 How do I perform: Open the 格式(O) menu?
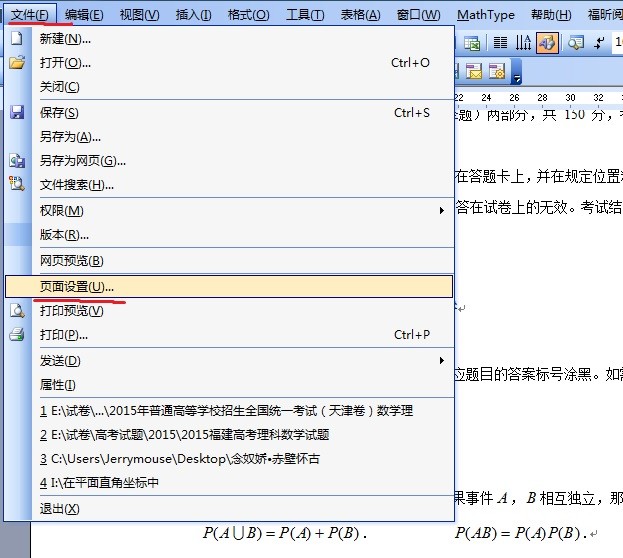(248, 15)
